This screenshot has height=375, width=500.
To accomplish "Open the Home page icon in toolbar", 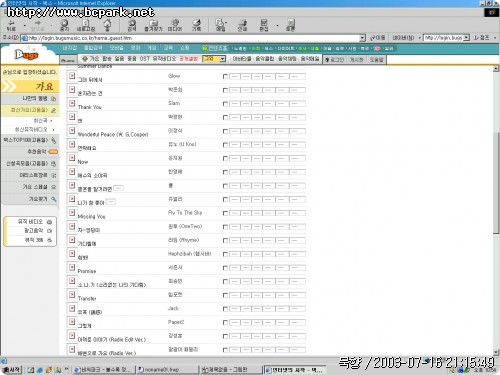I will pyautogui.click(x=107, y=25).
